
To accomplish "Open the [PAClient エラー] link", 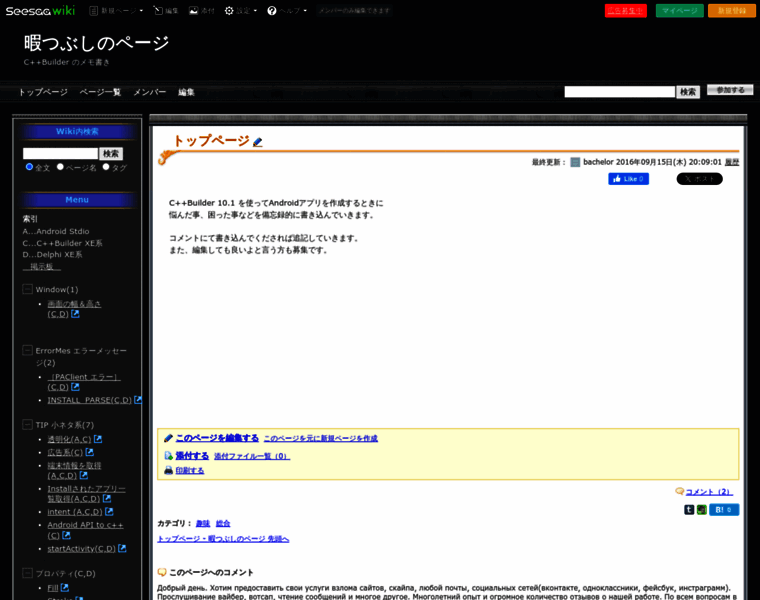I will (x=83, y=381).
